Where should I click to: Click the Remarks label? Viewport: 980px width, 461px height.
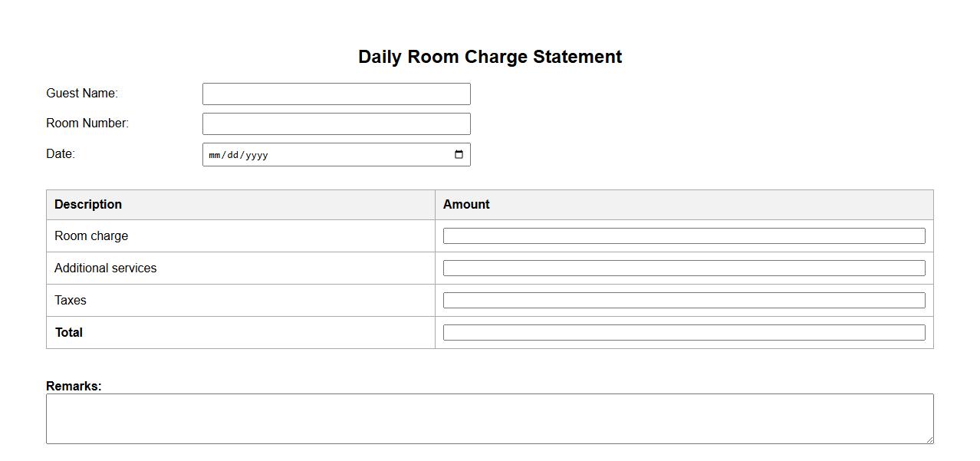click(x=74, y=386)
